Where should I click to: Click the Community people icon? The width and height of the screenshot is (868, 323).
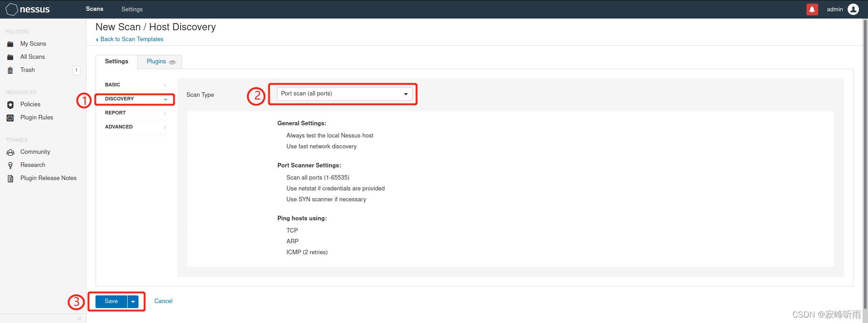point(10,152)
